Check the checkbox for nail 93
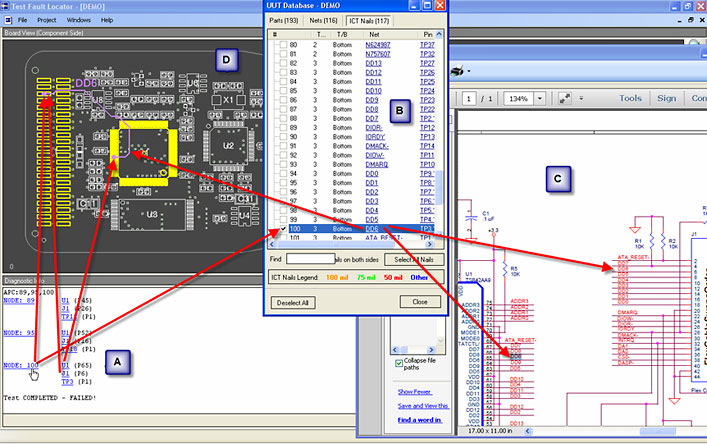 [283, 165]
